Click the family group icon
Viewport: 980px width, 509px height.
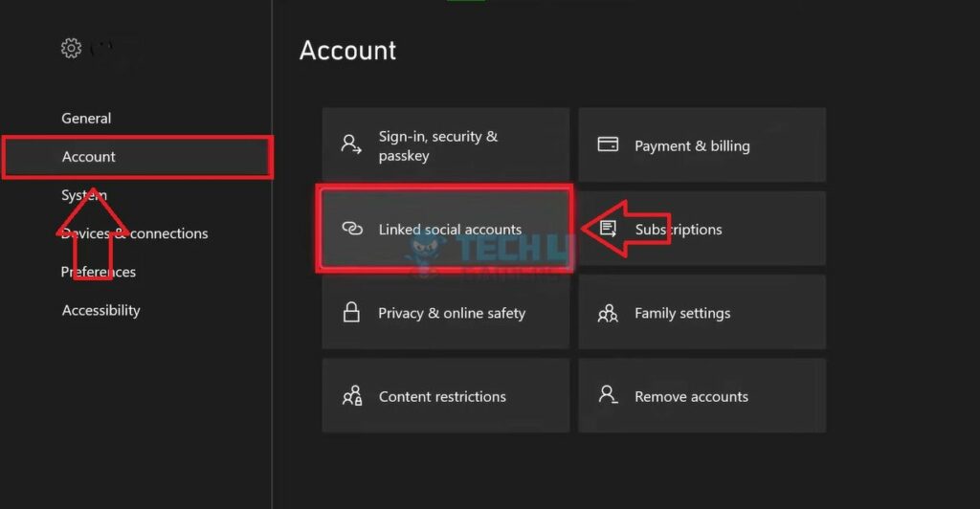pos(608,313)
